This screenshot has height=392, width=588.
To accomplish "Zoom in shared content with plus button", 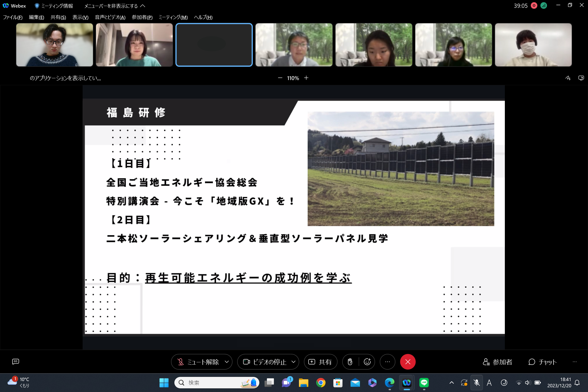I will [x=306, y=78].
